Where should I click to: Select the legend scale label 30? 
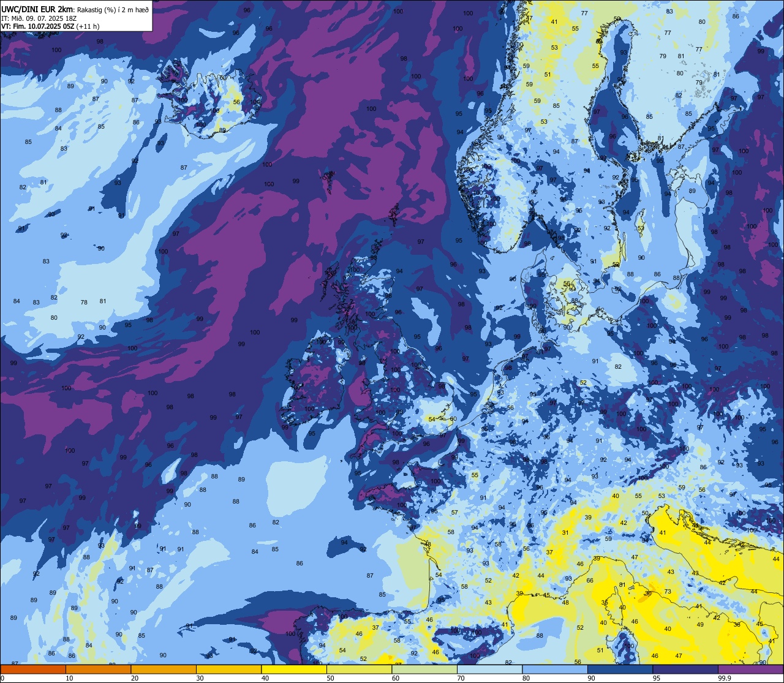coord(200,678)
